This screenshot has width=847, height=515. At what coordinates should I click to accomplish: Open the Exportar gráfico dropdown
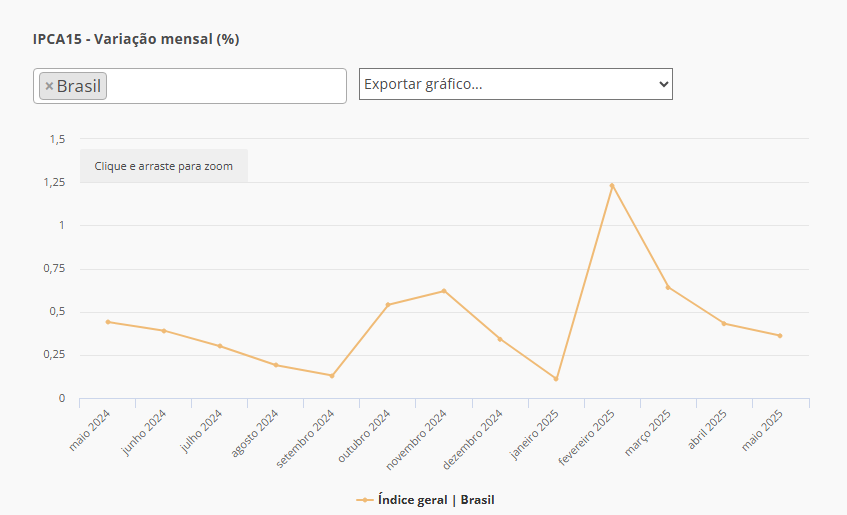(x=515, y=84)
